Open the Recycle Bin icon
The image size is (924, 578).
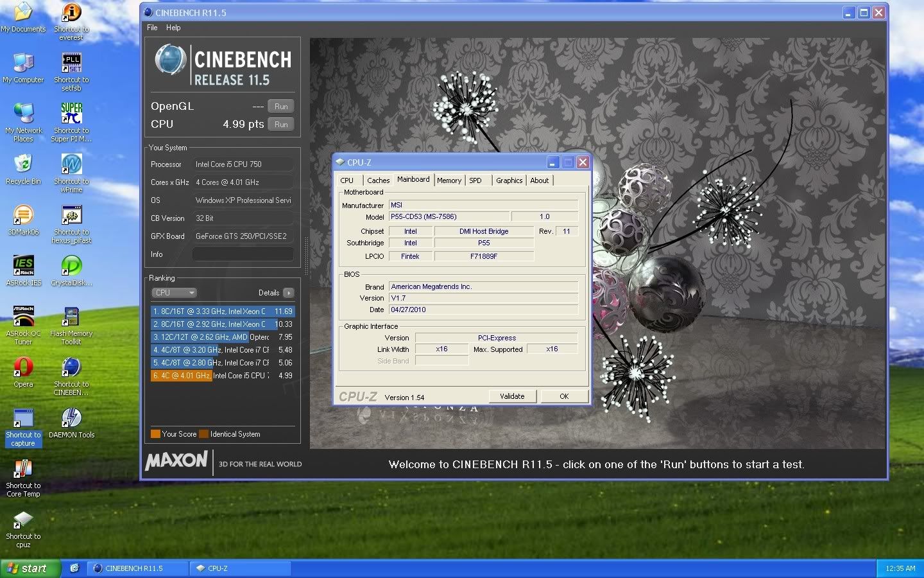point(23,164)
